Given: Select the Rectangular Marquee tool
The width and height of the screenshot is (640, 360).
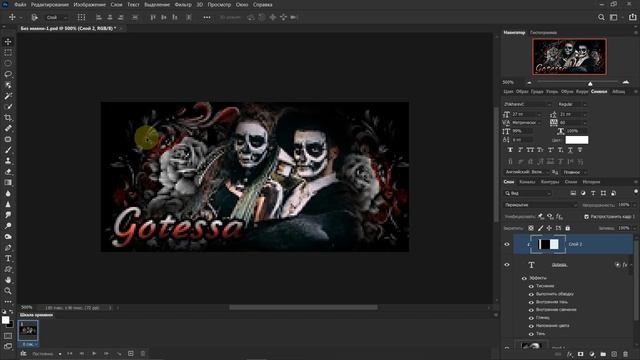Looking at the screenshot, I should [8, 53].
